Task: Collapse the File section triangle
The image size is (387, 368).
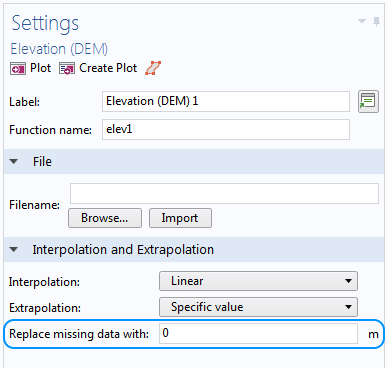Action: [x=14, y=162]
